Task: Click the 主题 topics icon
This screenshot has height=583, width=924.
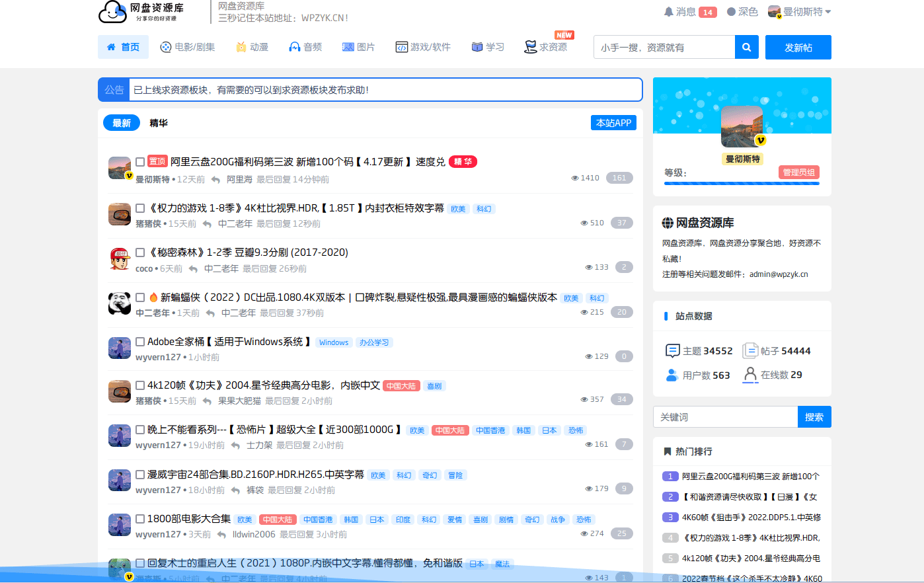Action: pyautogui.click(x=672, y=350)
